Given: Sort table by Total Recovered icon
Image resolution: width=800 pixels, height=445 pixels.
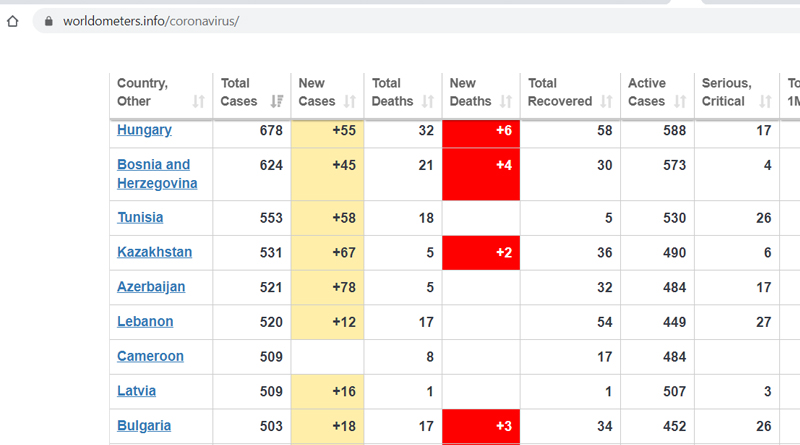Looking at the screenshot, I should tap(606, 102).
